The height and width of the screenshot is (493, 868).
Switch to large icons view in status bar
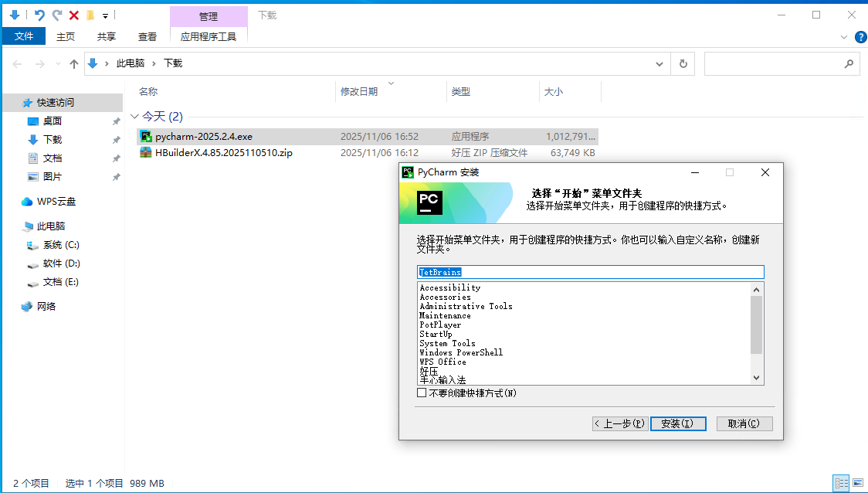click(x=857, y=483)
